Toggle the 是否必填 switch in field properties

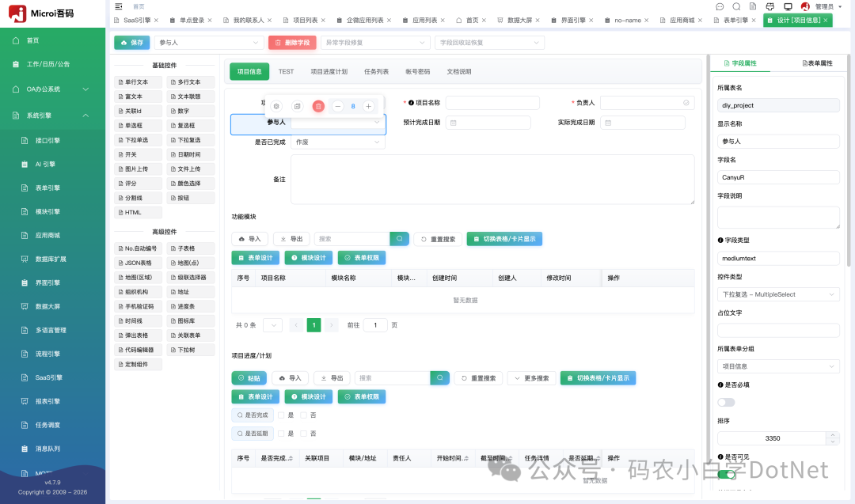click(x=726, y=402)
